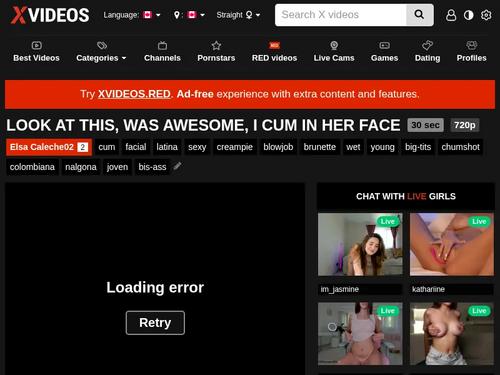Open the Language dropdown

pyautogui.click(x=132, y=15)
